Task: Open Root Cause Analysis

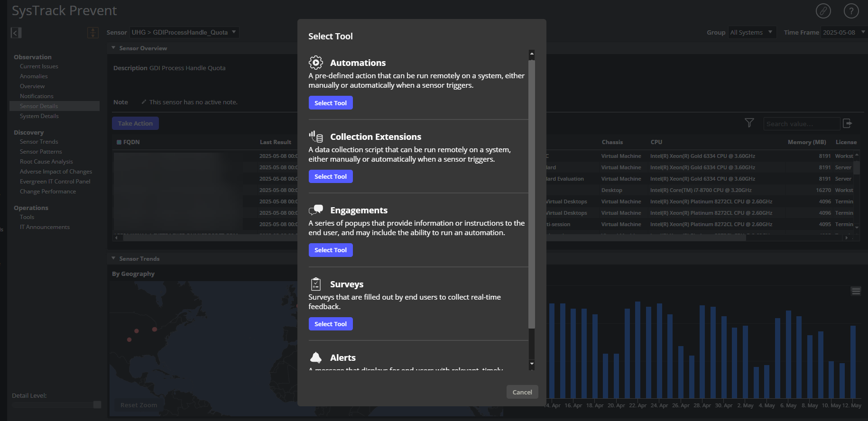Action: pos(46,162)
